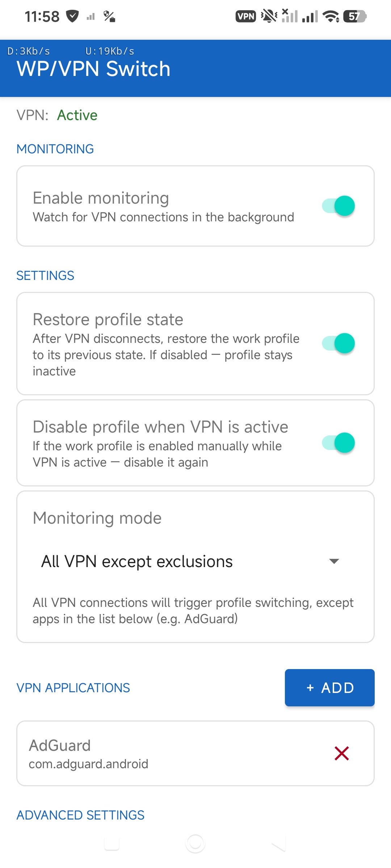The width and height of the screenshot is (391, 868).
Task: Click the + ADD button
Action: 330,688
